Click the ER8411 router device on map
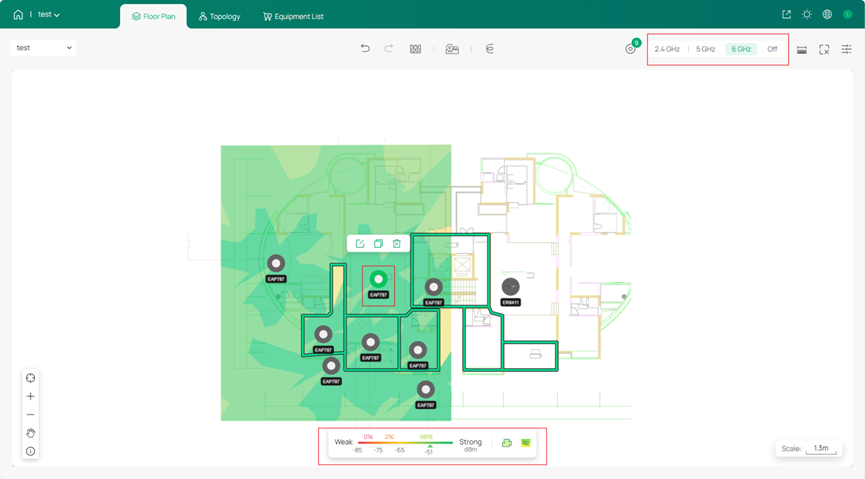 pyautogui.click(x=510, y=287)
